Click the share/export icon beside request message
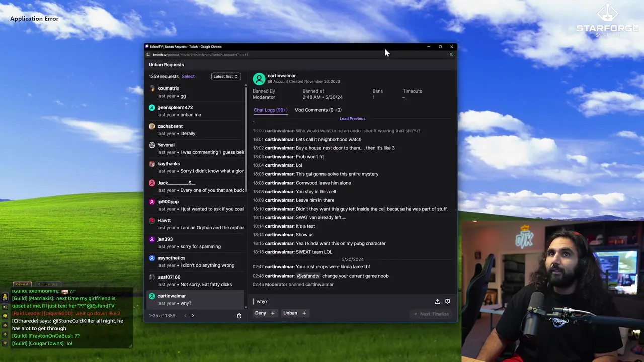 point(437,301)
